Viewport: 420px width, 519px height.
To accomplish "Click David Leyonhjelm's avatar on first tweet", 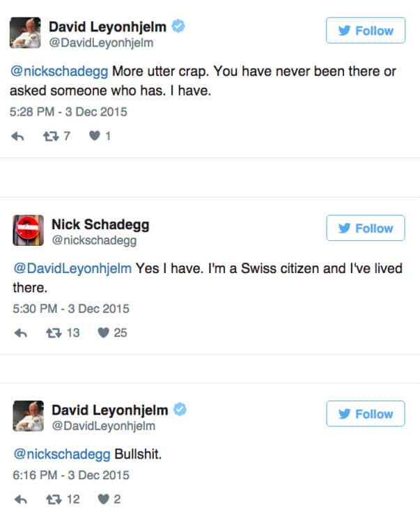I will 28,32.
